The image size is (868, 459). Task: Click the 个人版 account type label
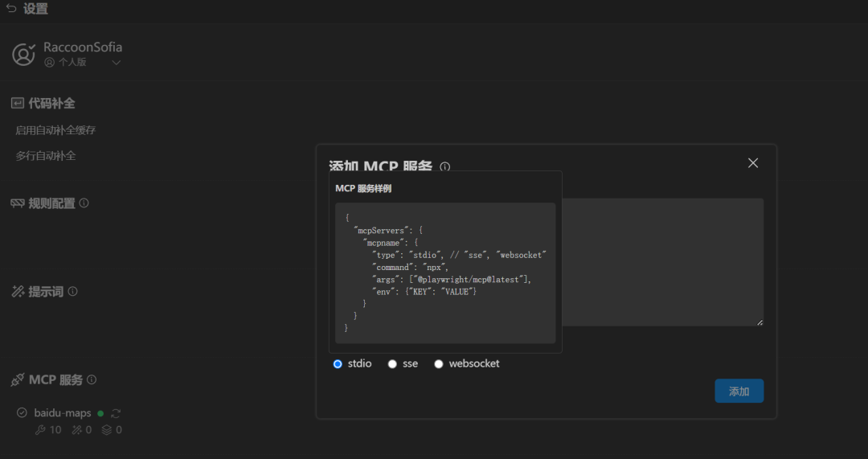click(72, 62)
